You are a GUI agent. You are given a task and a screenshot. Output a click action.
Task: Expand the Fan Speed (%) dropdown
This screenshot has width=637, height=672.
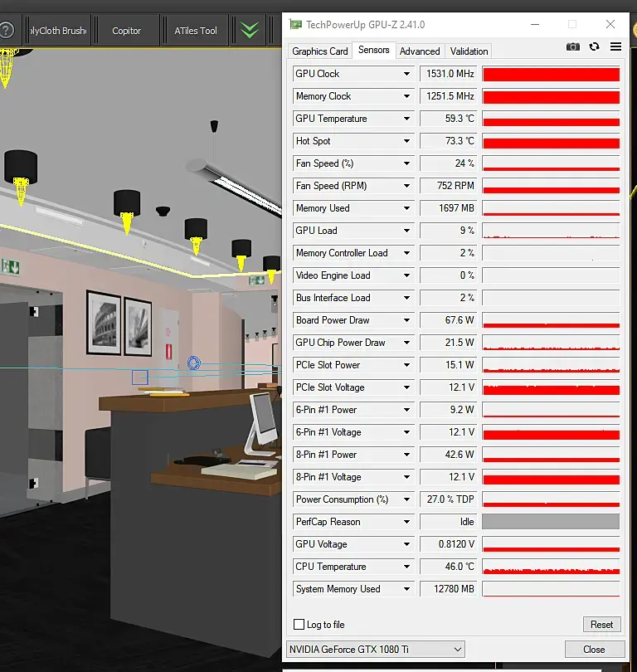pyautogui.click(x=406, y=163)
